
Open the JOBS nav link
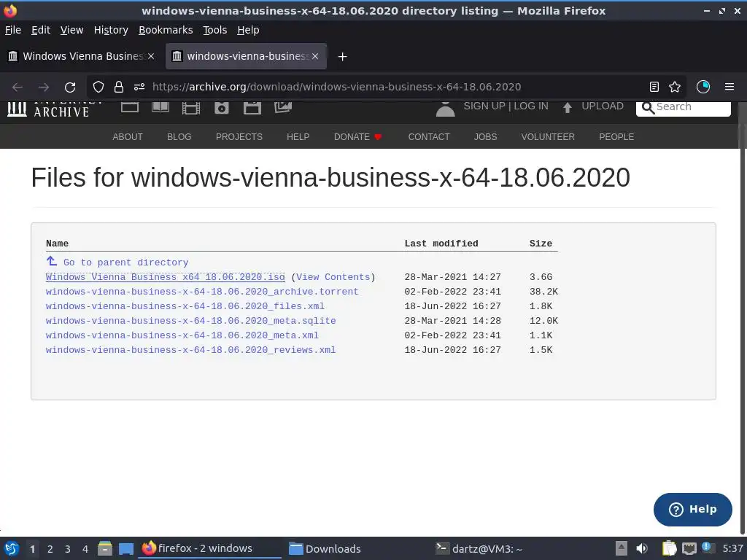click(485, 136)
